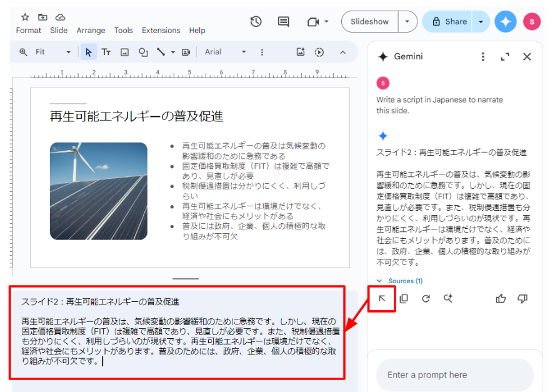This screenshot has width=550, height=392.
Task: Click the slide title 再生可能エネルギーの普及促進
Action: click(x=136, y=116)
